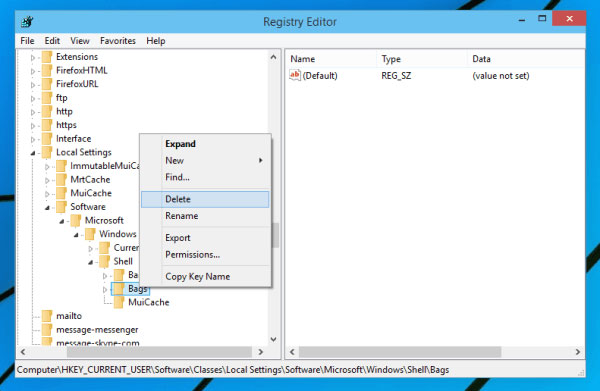Click the (Default) string value ab icon
Screen dimensions: 600x391
295,75
